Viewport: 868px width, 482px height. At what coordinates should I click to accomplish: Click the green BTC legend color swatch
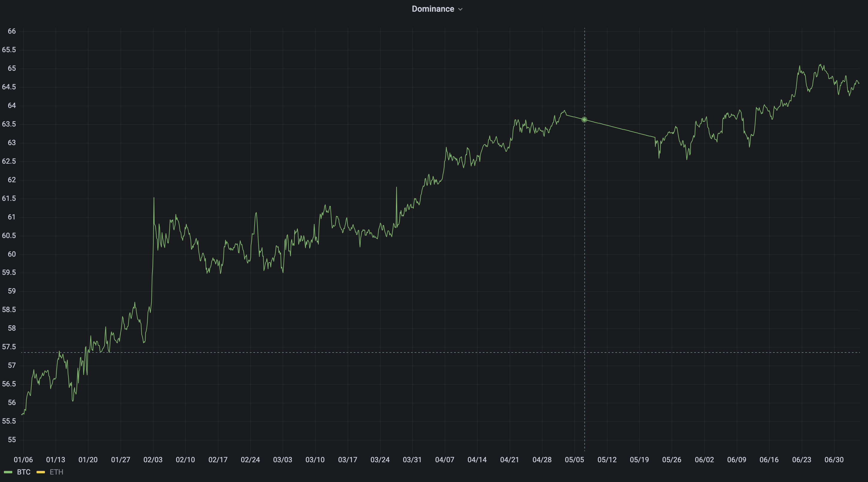(x=8, y=472)
